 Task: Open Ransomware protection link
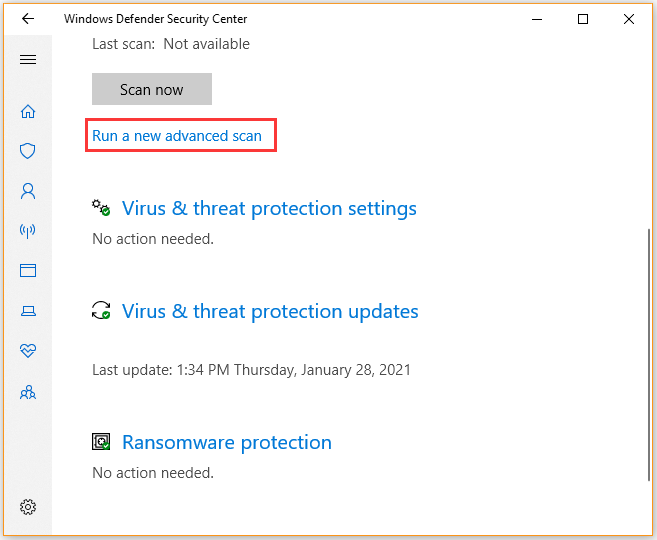pyautogui.click(x=227, y=442)
